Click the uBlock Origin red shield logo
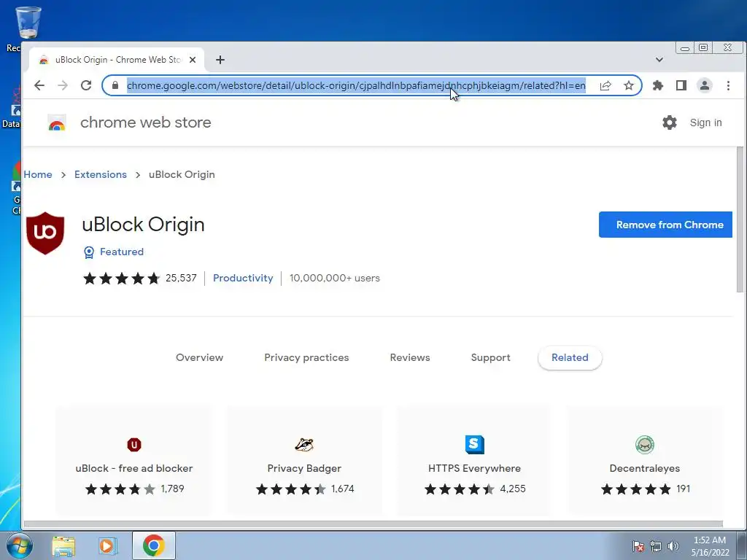The height and width of the screenshot is (560, 747). 45,233
